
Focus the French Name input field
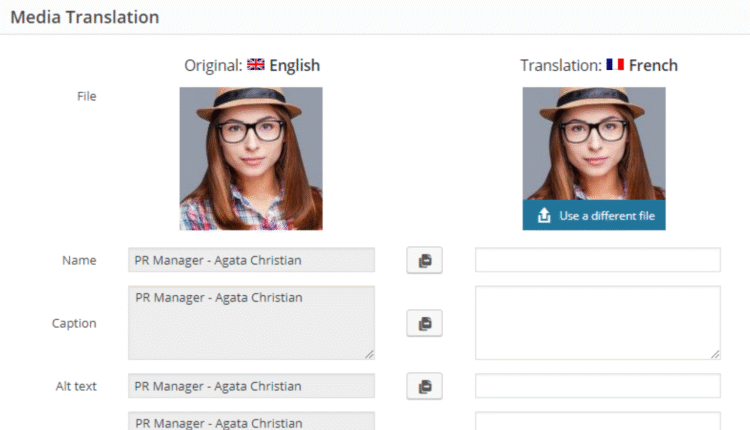pos(597,260)
